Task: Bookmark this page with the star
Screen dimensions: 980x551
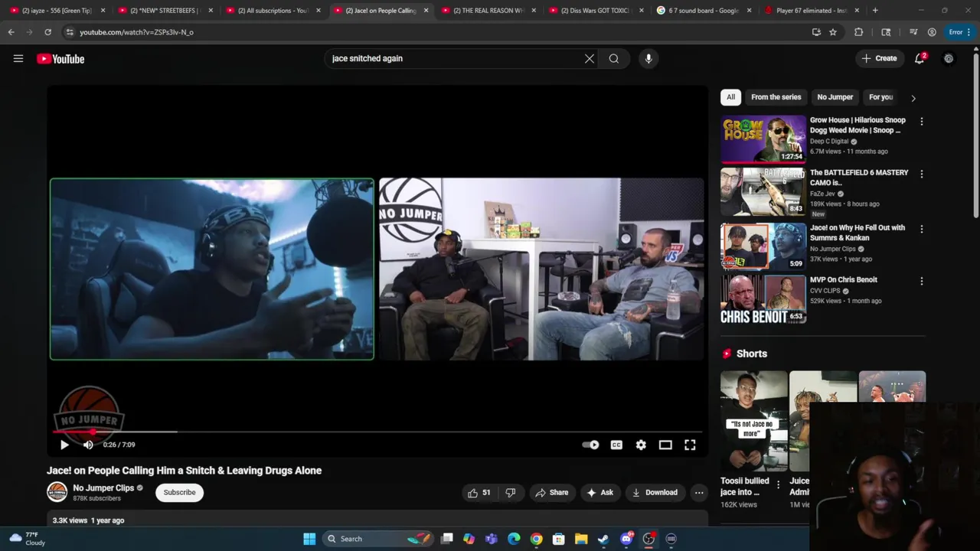Action: 833,32
